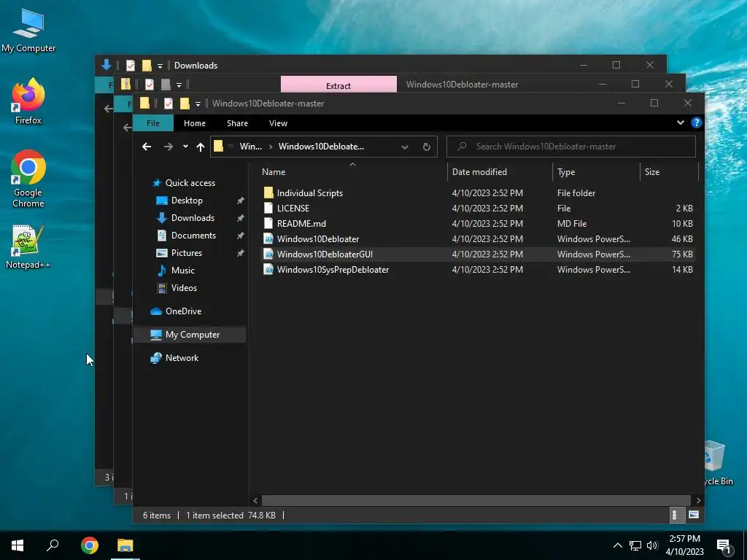Click the Windows10Debloate... breadcrumb segment
747x560 pixels.
click(321, 147)
